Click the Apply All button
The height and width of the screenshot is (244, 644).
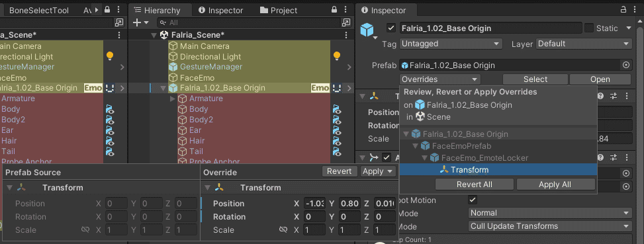click(555, 184)
